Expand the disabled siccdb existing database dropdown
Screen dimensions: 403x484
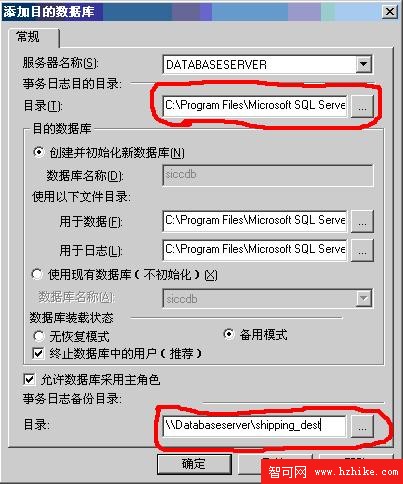pos(363,298)
